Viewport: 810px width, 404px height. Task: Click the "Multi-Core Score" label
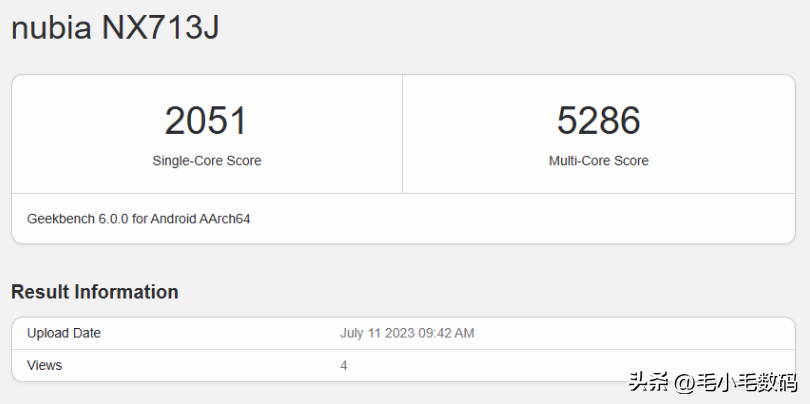click(x=598, y=160)
